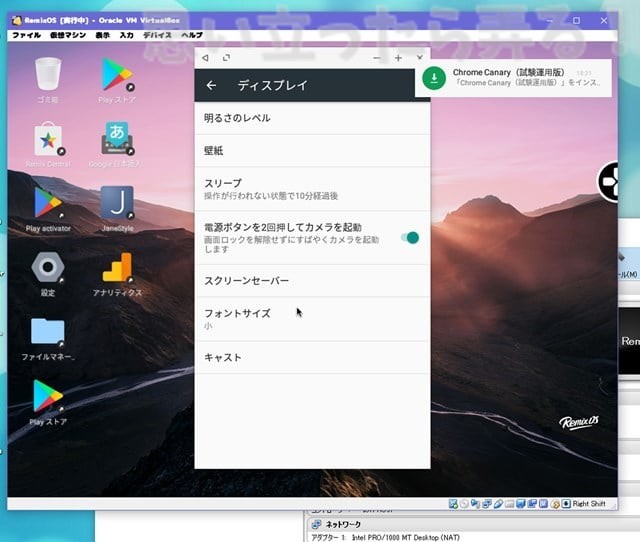Open the スリープ sleep setting

click(312, 189)
